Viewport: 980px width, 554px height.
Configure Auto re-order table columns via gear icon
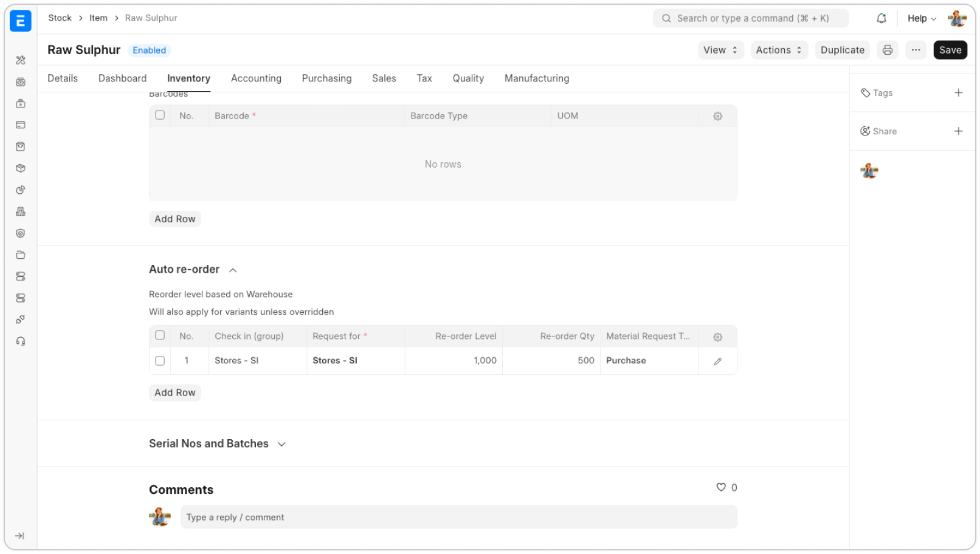[x=718, y=337]
